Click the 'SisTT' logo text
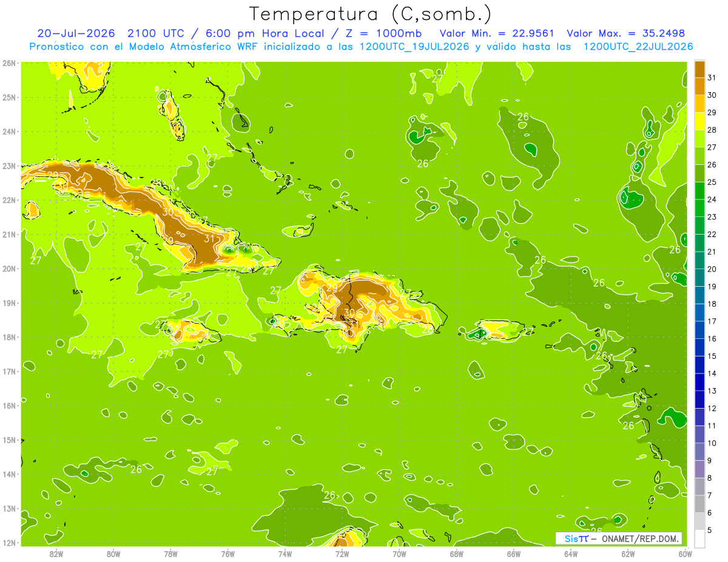 [x=576, y=538]
